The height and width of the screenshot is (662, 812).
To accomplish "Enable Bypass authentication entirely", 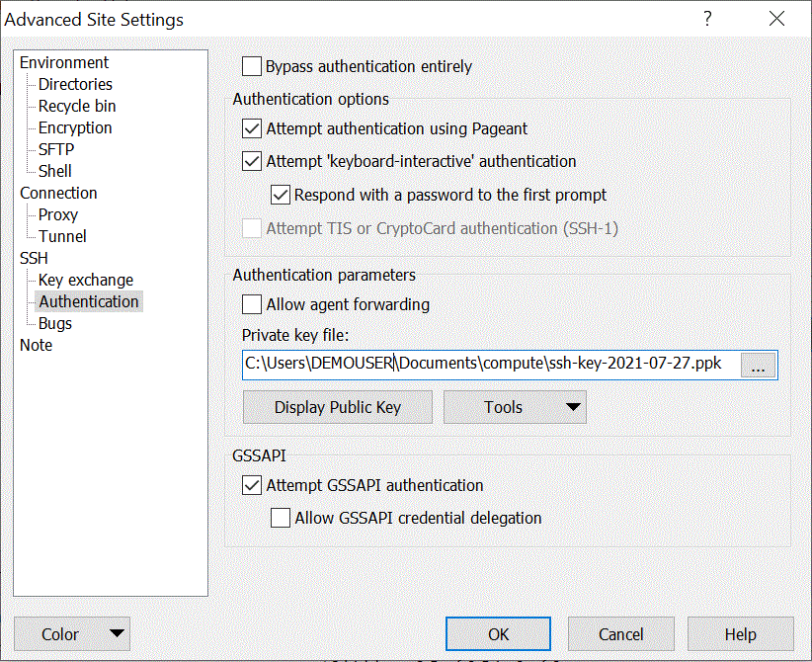I will tap(251, 66).
